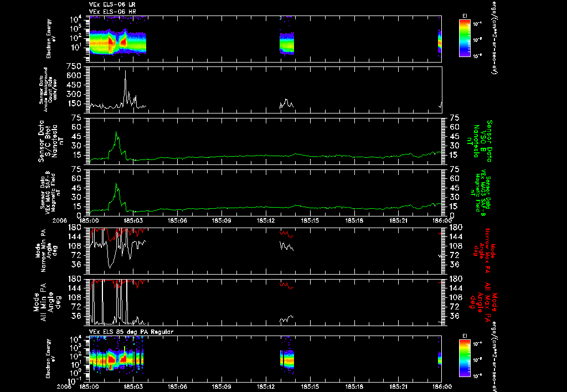Click the white Narrow Min PA trace near 185:13
The height and width of the screenshot is (392, 567).
[x=286, y=246]
